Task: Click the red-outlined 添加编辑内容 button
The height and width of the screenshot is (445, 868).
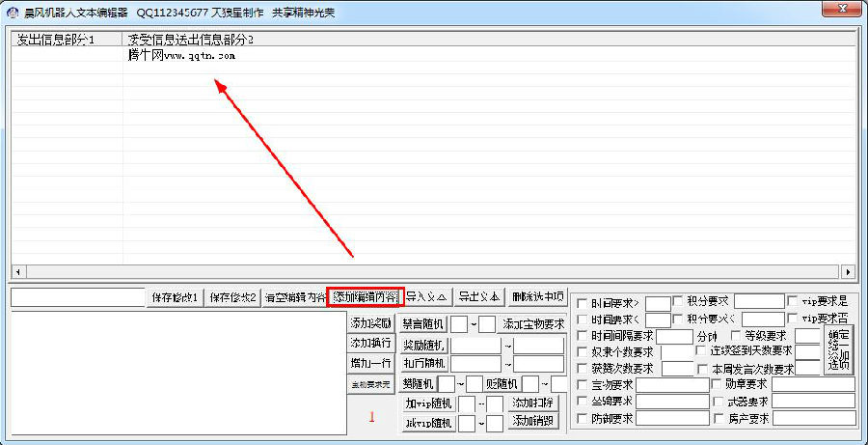Action: tap(364, 297)
